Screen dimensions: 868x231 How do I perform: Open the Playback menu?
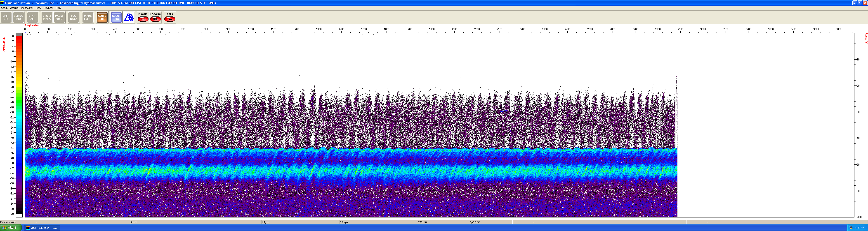coord(48,8)
